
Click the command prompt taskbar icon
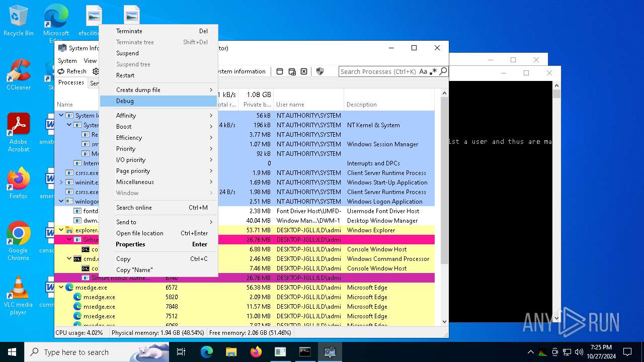click(x=305, y=352)
